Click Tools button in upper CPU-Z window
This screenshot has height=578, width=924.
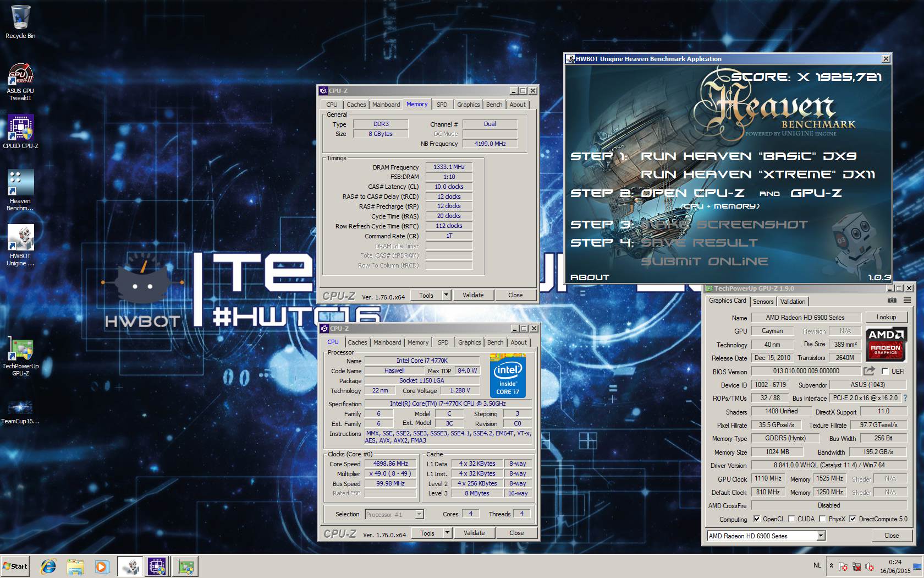coord(426,295)
